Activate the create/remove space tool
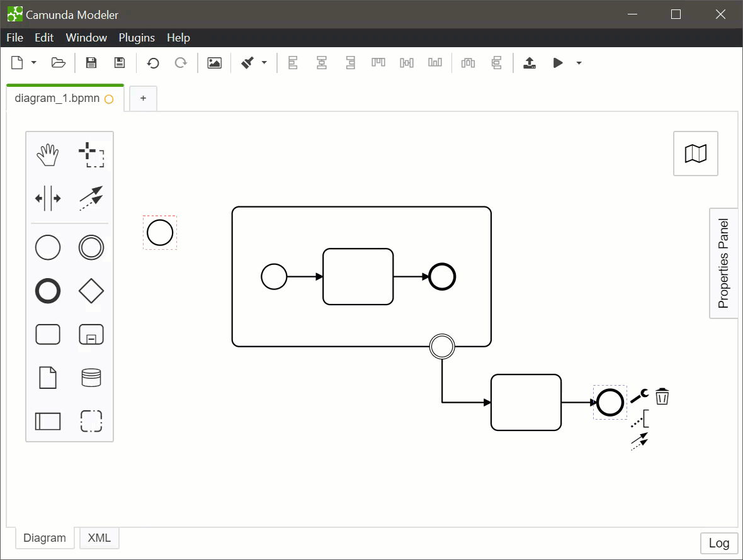The height and width of the screenshot is (560, 743). [48, 198]
